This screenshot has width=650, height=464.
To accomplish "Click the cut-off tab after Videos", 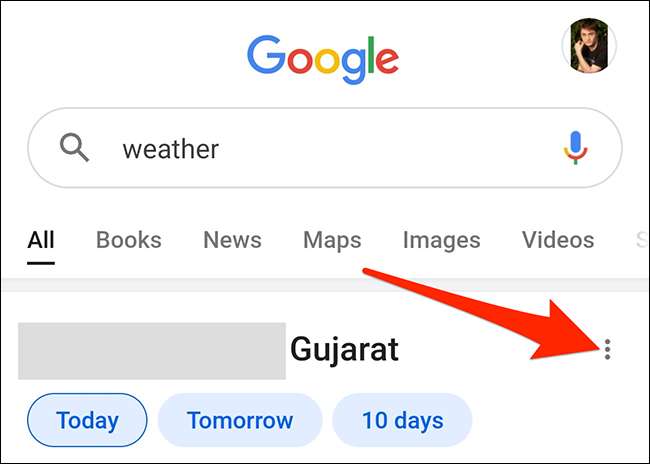I will [x=641, y=240].
